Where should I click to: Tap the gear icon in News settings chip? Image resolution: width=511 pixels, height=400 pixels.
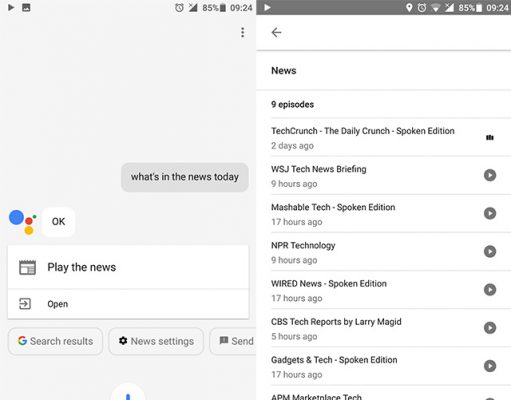pyautogui.click(x=123, y=341)
